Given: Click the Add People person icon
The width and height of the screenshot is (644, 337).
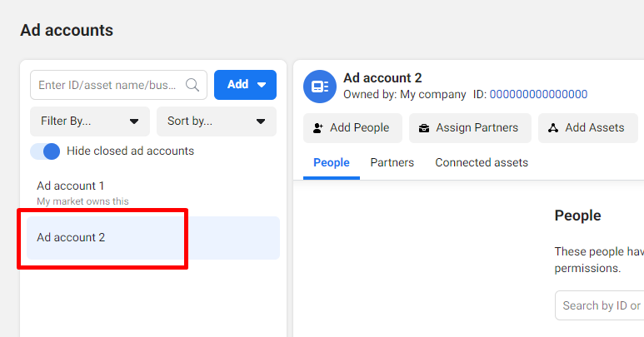Looking at the screenshot, I should [318, 128].
